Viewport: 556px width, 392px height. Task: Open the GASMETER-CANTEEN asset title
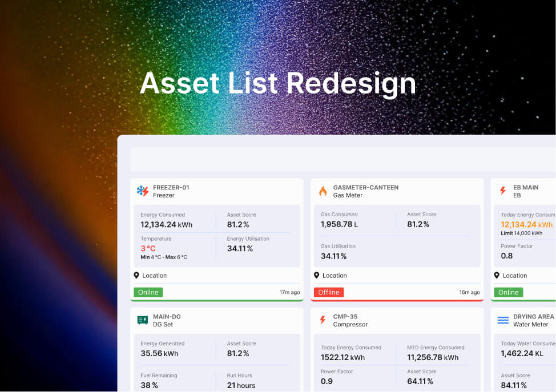coord(365,188)
